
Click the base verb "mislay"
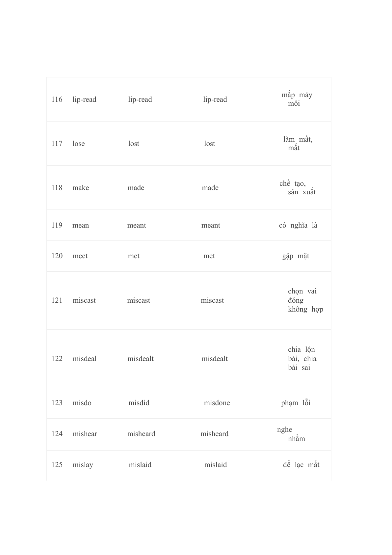[83, 465]
